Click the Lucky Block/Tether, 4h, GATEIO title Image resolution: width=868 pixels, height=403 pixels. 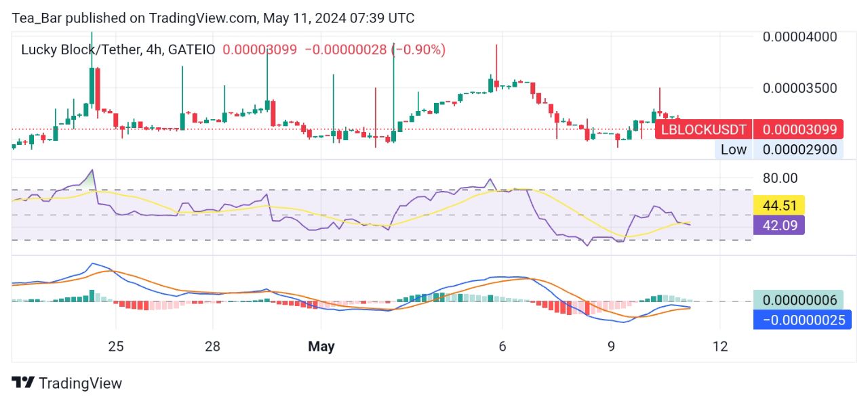(118, 49)
